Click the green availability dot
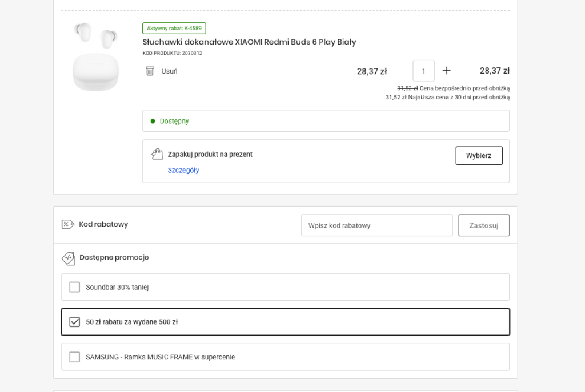The image size is (585, 392). pos(153,121)
